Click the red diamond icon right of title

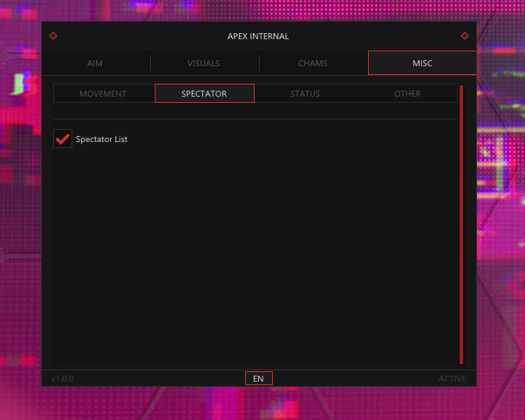[465, 36]
